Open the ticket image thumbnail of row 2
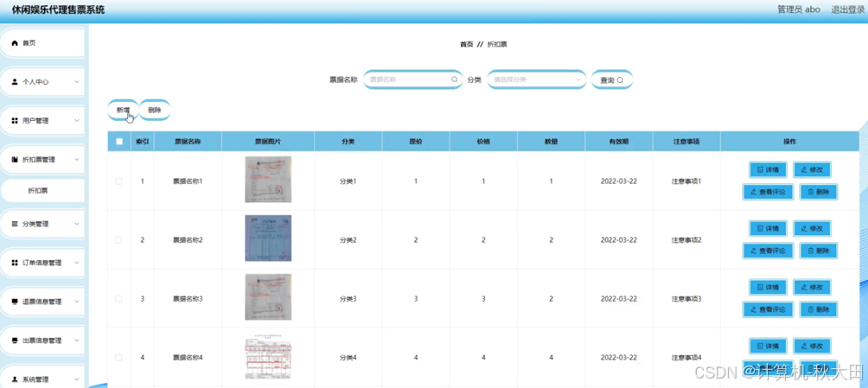The height and width of the screenshot is (388, 868). click(268, 239)
